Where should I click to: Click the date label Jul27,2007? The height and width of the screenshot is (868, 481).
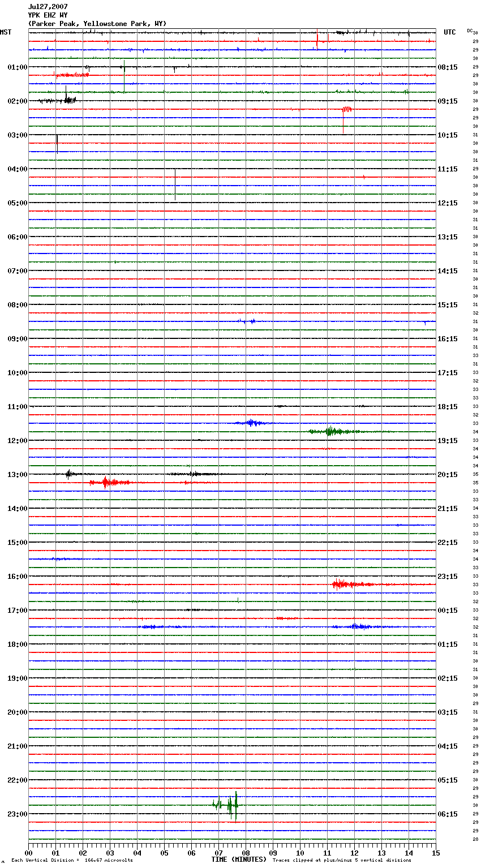[x=48, y=7]
